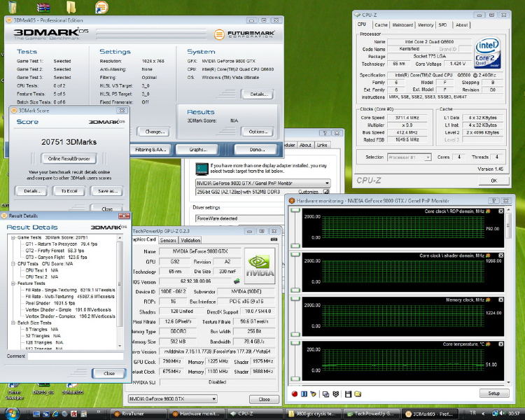Click Online ResultBrowser button in 3DMark Score
This screenshot has width=525, height=420.
(x=69, y=159)
